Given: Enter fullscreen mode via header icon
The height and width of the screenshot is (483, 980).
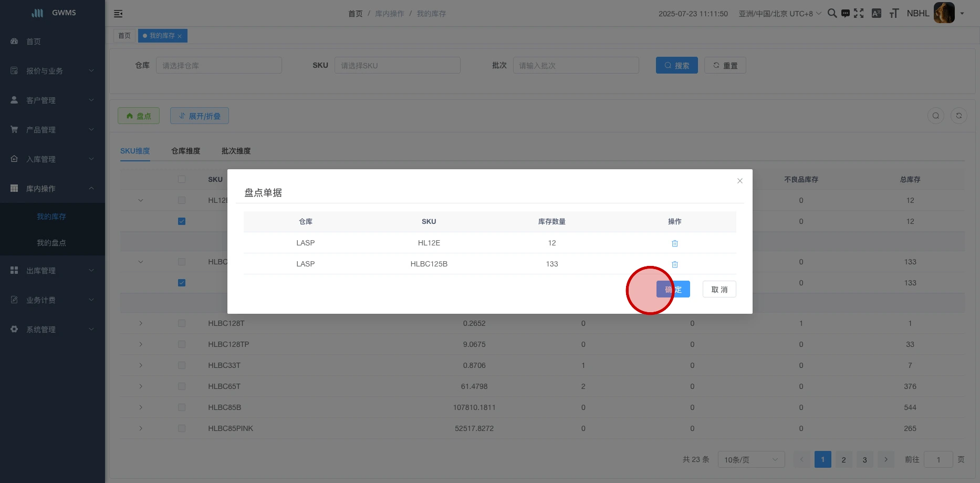Looking at the screenshot, I should click(859, 14).
